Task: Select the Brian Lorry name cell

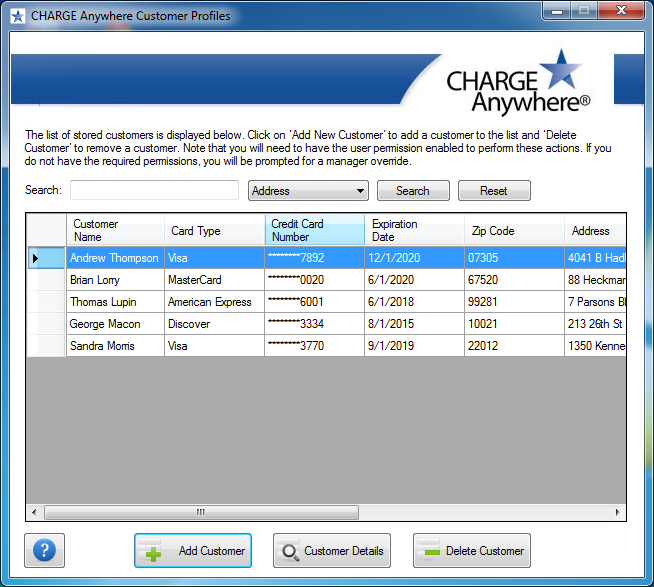Action: 115,280
